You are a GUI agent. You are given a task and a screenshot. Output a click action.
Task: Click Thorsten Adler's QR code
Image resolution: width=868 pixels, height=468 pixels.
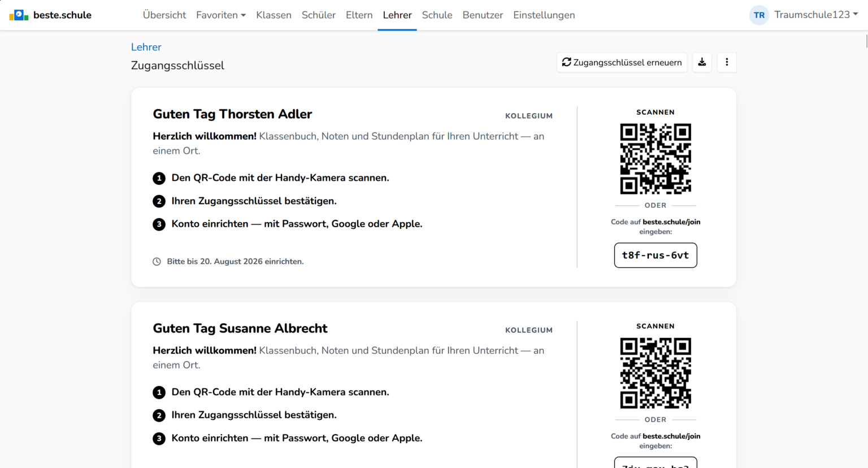coord(656,159)
